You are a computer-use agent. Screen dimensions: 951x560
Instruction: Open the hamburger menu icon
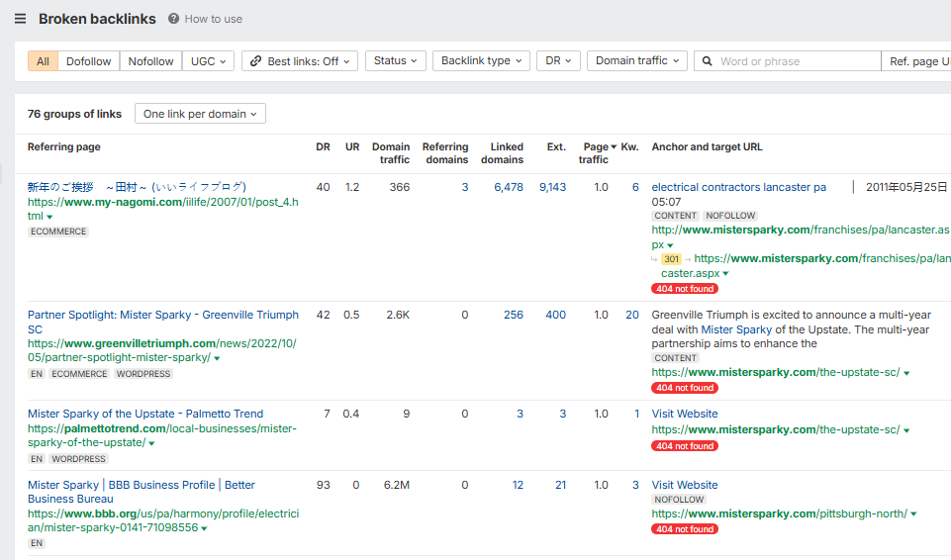pyautogui.click(x=20, y=19)
